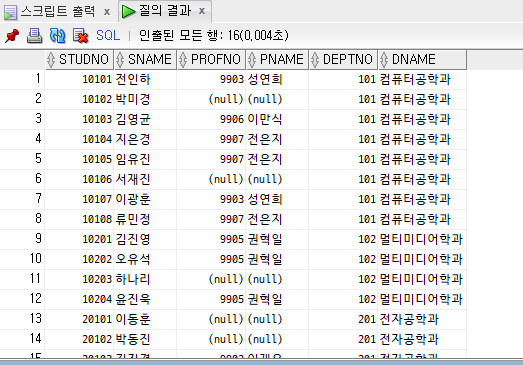Click 전자공학과 in row 13
Image resolution: width=523 pixels, height=365 pixels.
[x=409, y=320]
